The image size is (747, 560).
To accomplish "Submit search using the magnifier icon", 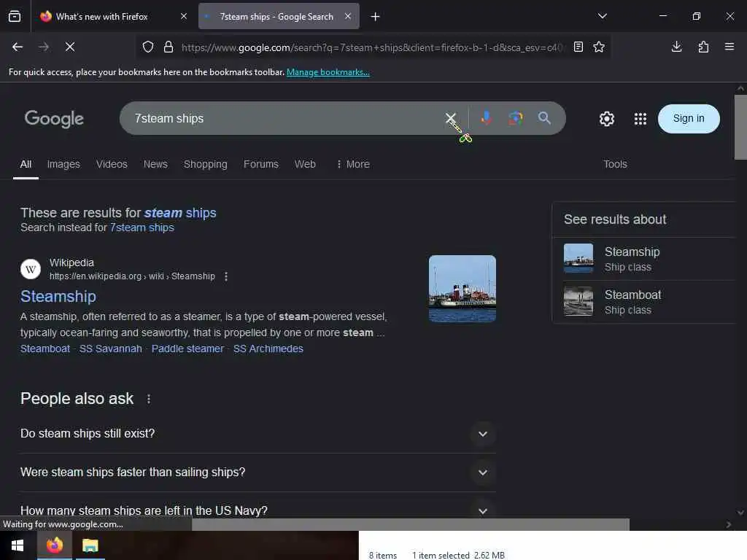I will 544,118.
